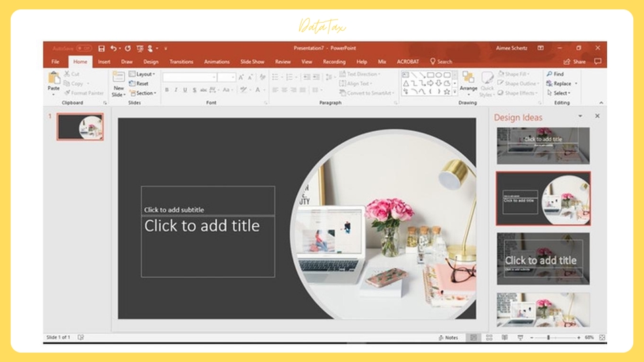Click the increase font size icon
This screenshot has height=362, width=644.
tap(241, 77)
